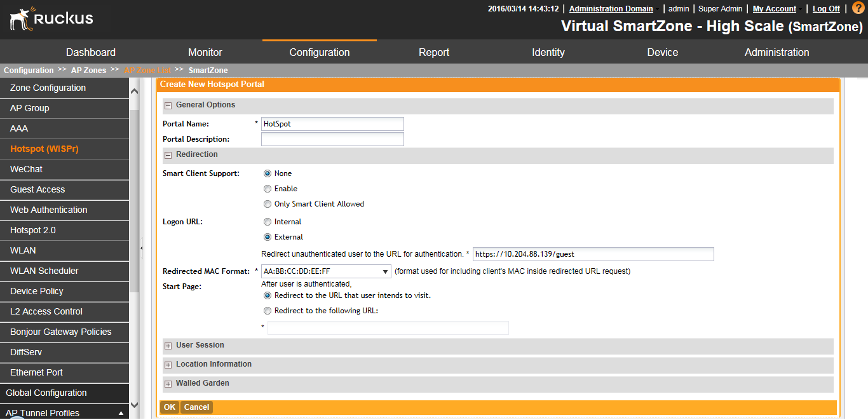Open the Administration Domain link
Screen dimensions: 868x420
pyautogui.click(x=611, y=9)
